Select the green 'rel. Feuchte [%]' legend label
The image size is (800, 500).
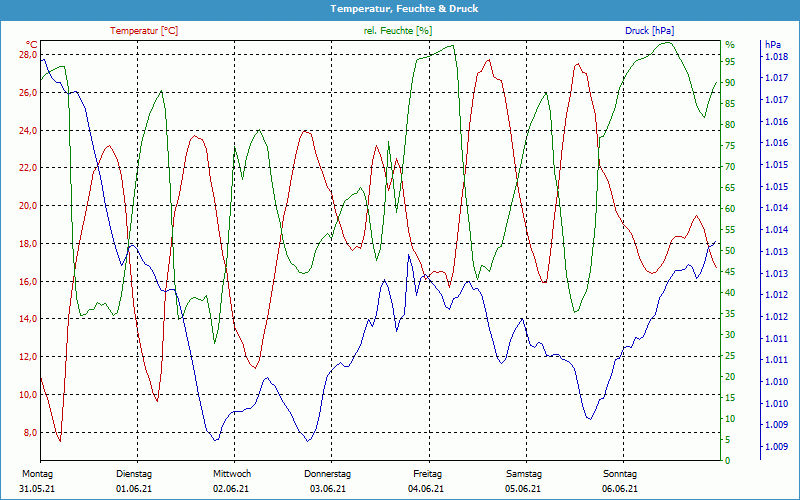click(x=397, y=31)
